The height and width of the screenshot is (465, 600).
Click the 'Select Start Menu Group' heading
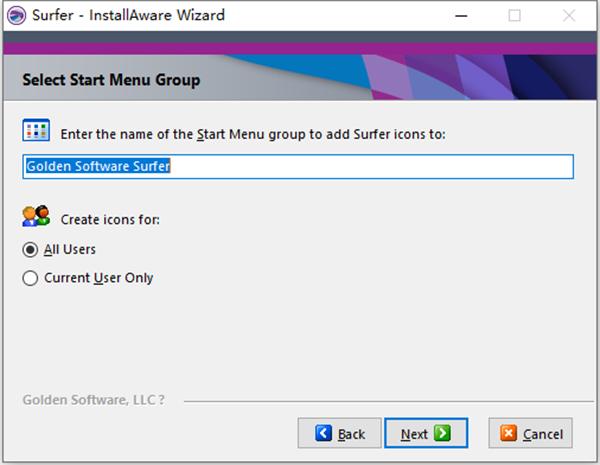111,80
